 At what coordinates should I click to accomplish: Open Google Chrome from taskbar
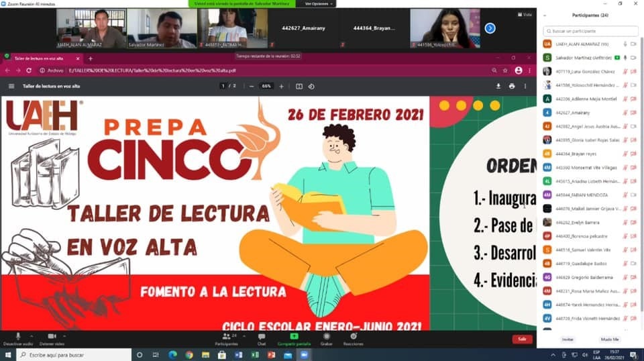189,355
